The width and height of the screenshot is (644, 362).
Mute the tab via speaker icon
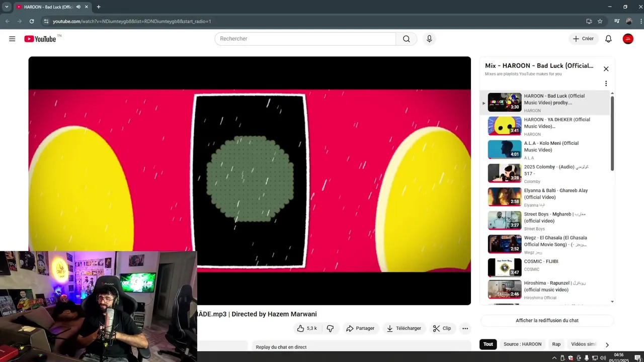coord(78,7)
